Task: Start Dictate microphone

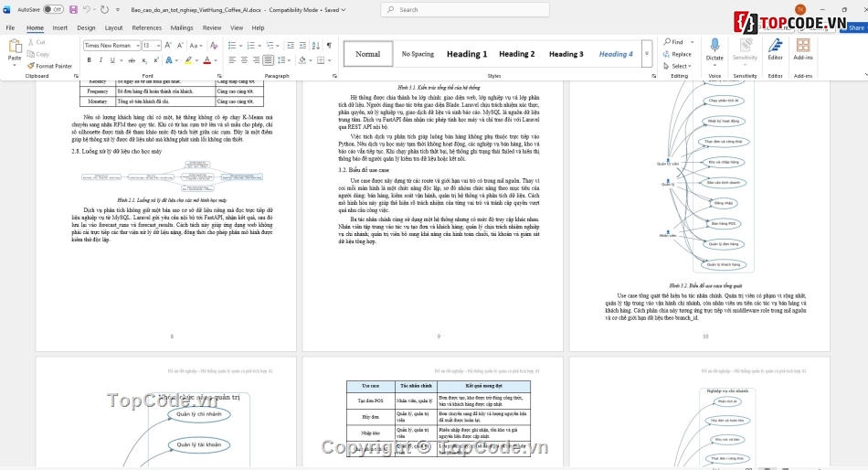Action: click(715, 49)
